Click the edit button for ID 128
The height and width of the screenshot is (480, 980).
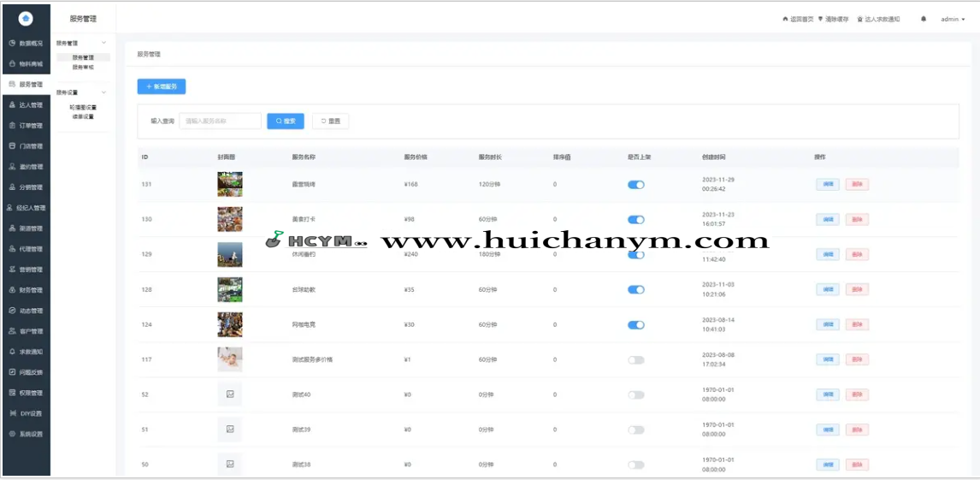tap(828, 289)
